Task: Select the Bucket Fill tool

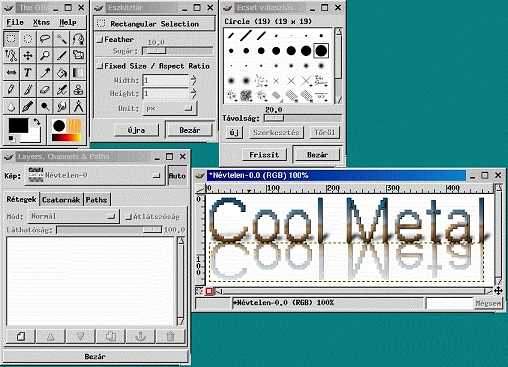Action: 61,73
